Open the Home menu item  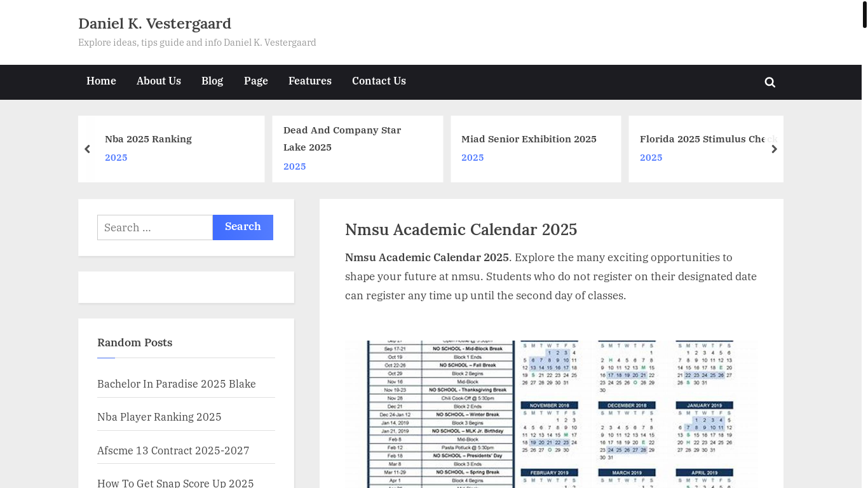(x=101, y=81)
